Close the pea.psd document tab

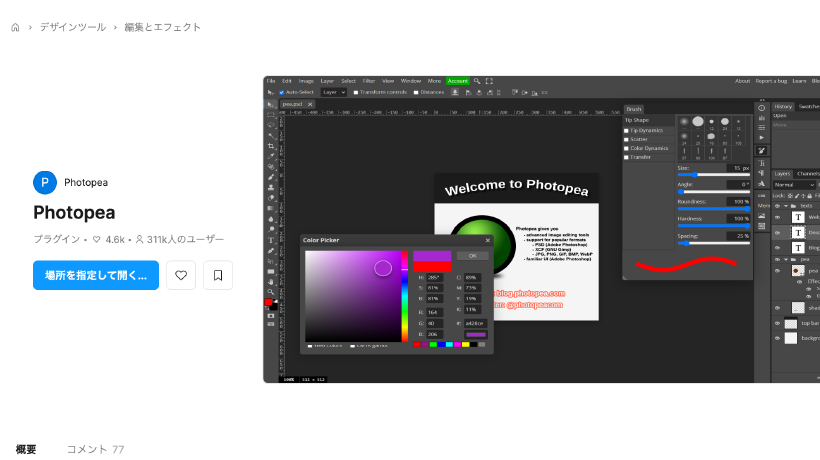[310, 105]
